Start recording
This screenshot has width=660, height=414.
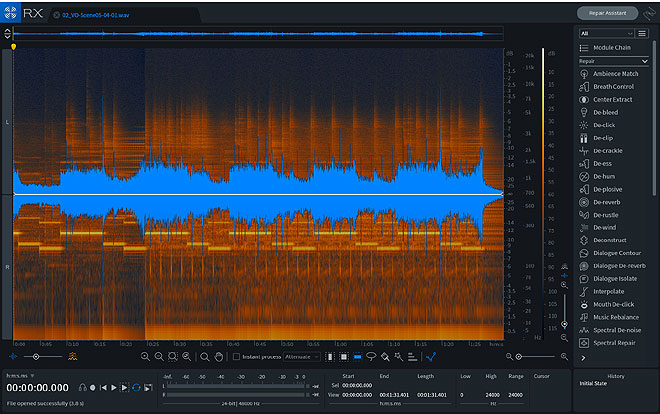click(93, 387)
